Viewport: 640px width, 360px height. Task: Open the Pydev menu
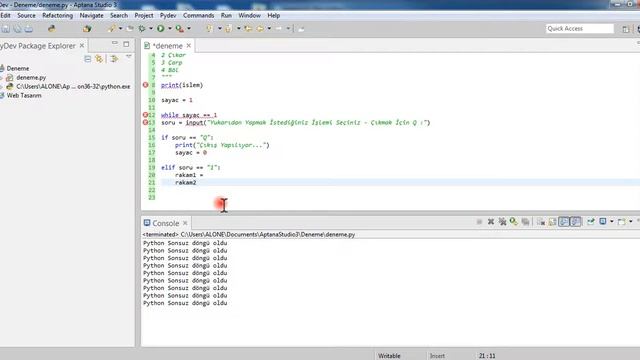click(x=168, y=16)
